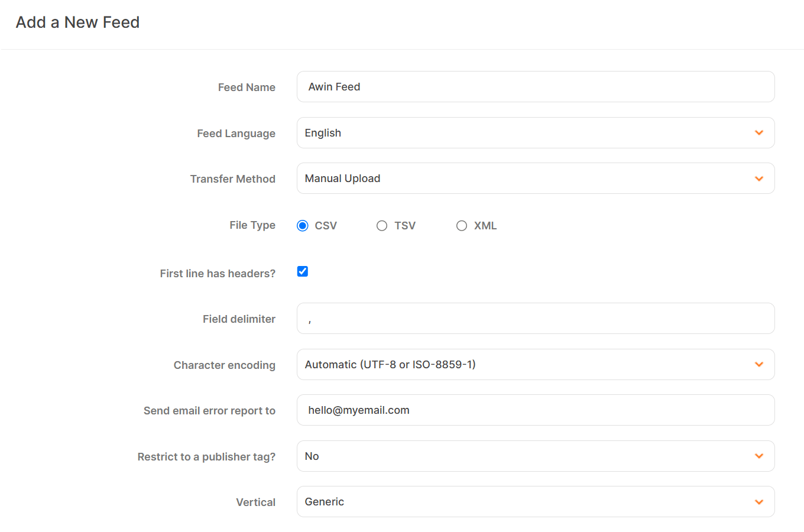This screenshot has width=804, height=532.
Task: Click the Transfer Method dropdown arrow
Action: point(759,178)
